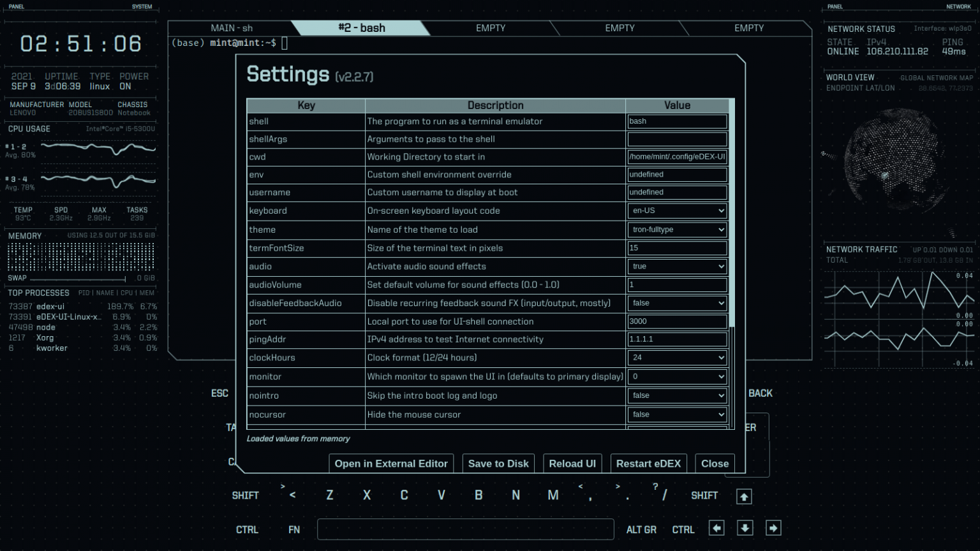Open an EMPTY terminal tab
The height and width of the screenshot is (551, 980).
[489, 27]
